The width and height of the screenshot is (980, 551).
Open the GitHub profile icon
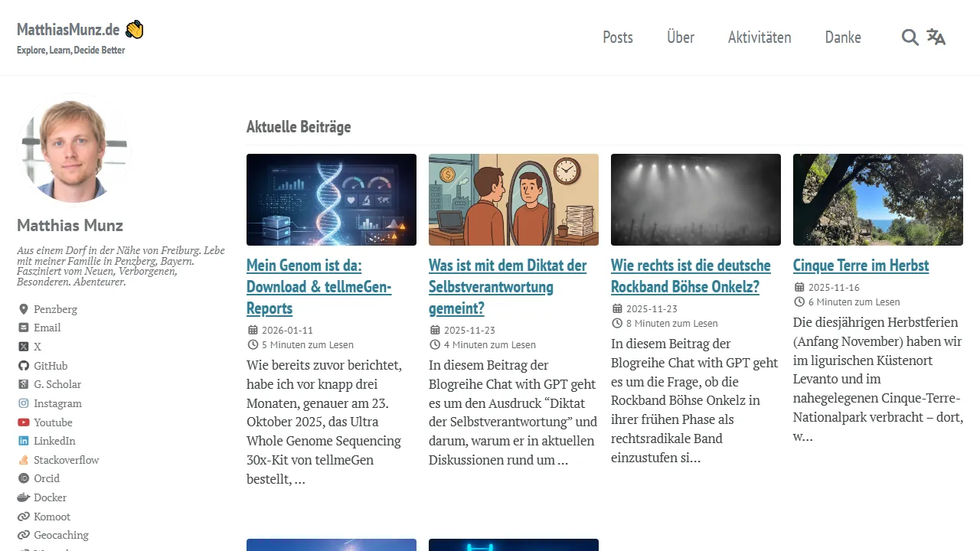(x=22, y=365)
